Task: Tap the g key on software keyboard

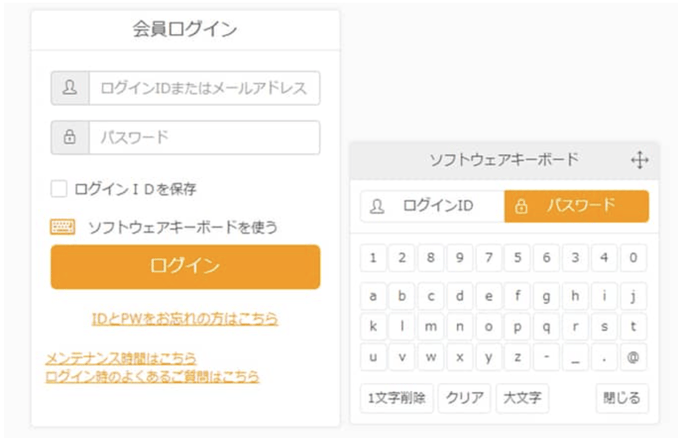Action: click(546, 296)
